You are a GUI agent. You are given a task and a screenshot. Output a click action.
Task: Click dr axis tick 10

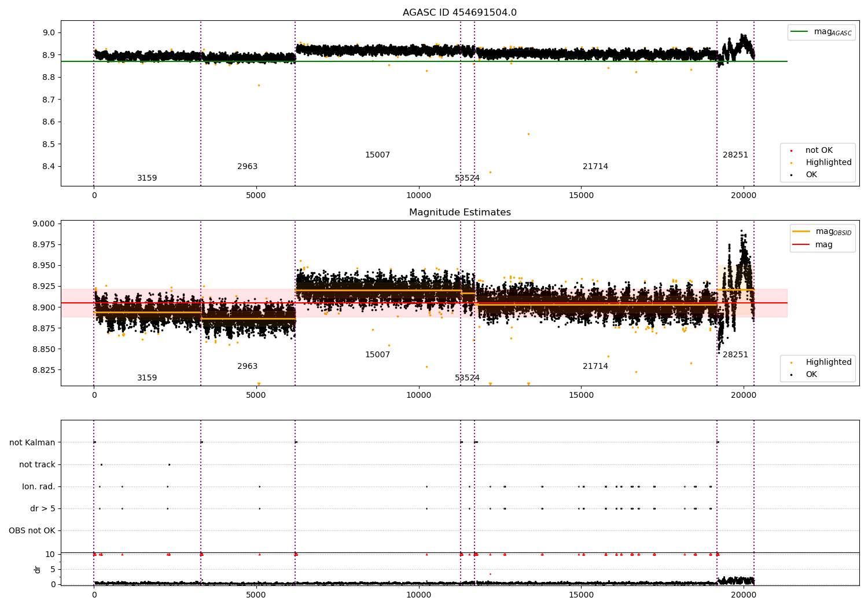(50, 555)
